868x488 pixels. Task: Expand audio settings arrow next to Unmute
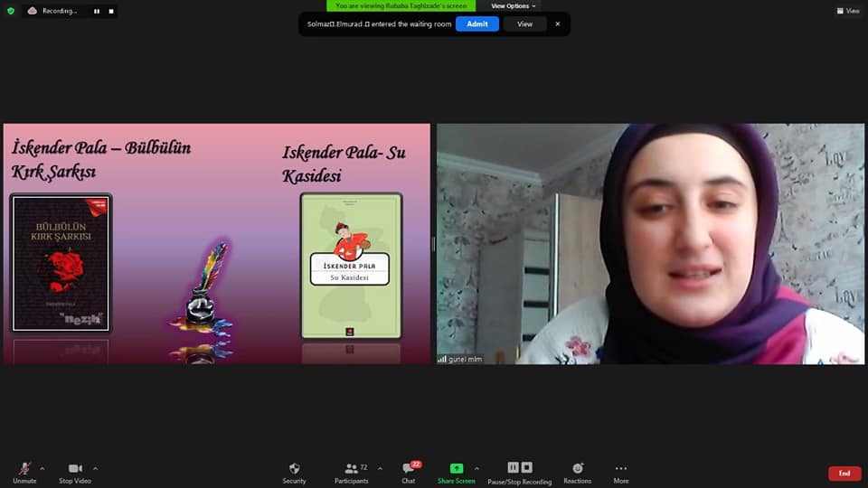[x=43, y=468]
